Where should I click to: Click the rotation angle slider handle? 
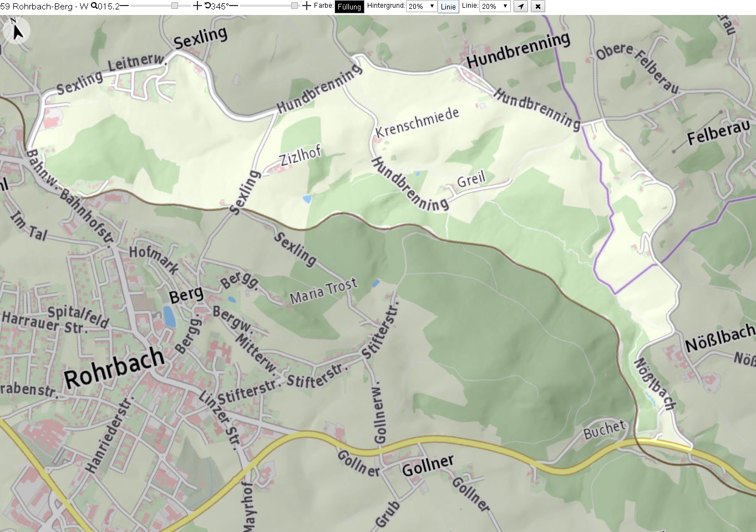click(x=295, y=6)
